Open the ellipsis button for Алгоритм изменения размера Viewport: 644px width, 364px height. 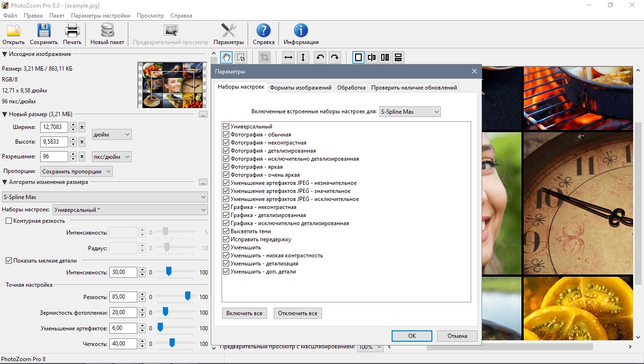[x=203, y=182]
